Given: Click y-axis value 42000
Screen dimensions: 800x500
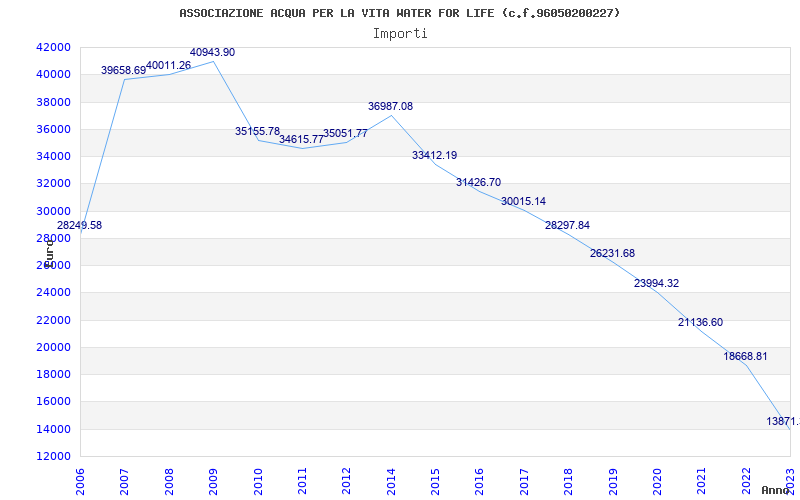Looking at the screenshot, I should (53, 47).
